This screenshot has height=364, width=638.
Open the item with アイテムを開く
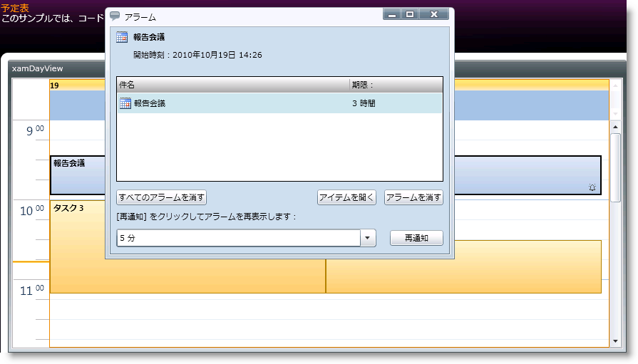click(346, 197)
